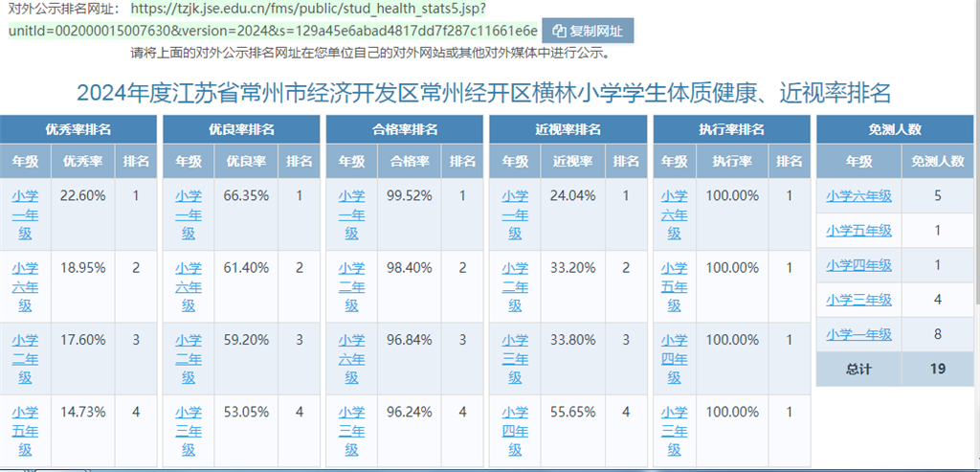980x472 pixels.
Task: Select 100.00% 执行率 in 小学六年级 row
Action: (732, 195)
